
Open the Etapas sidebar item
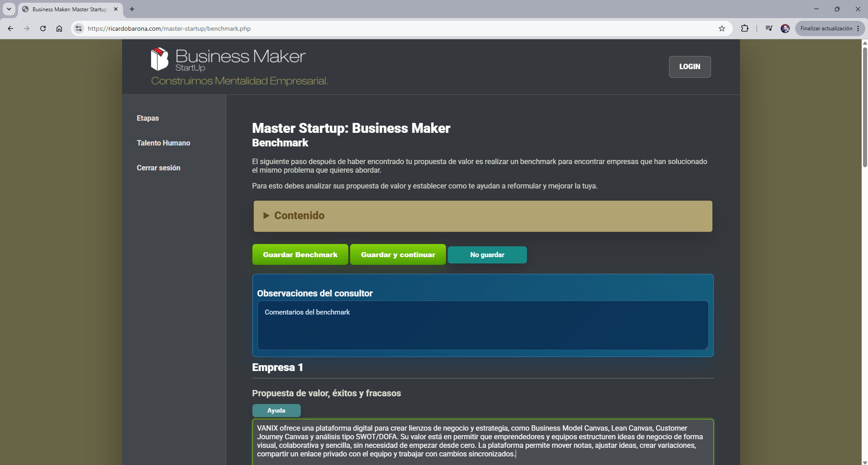tap(148, 118)
